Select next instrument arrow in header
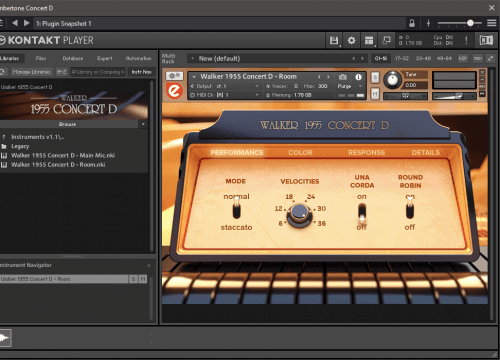The height and width of the screenshot is (360, 500). (328, 77)
